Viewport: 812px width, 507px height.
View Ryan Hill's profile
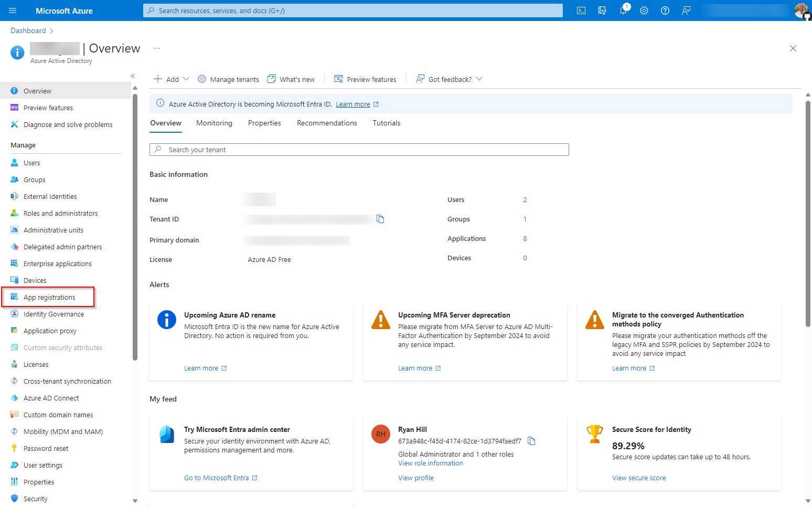click(x=415, y=478)
